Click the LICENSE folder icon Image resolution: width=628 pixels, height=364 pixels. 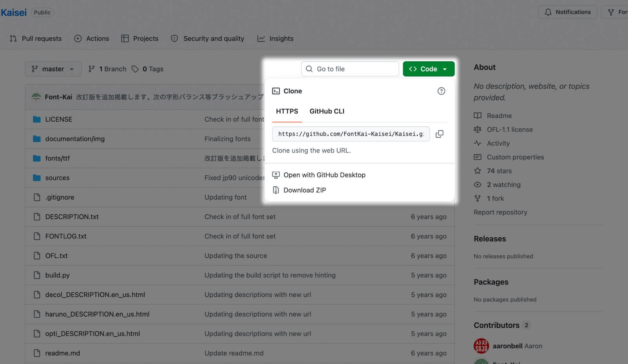pos(37,119)
